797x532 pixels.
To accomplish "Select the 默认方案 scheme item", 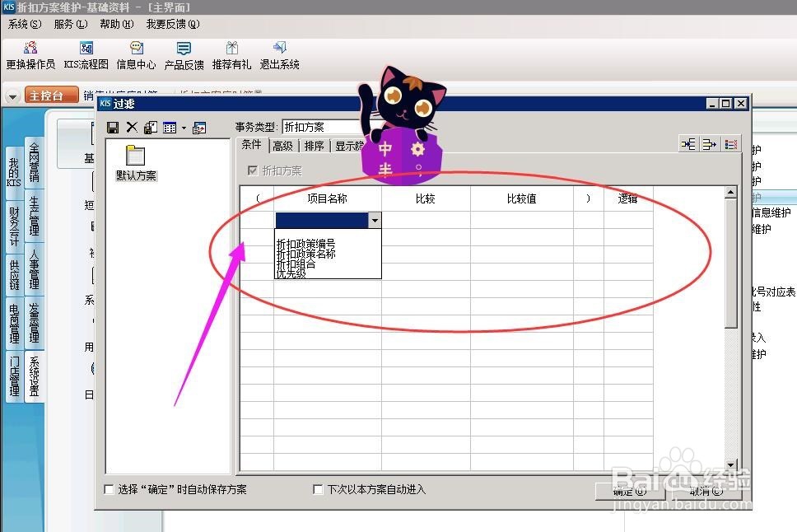I will 135,165.
